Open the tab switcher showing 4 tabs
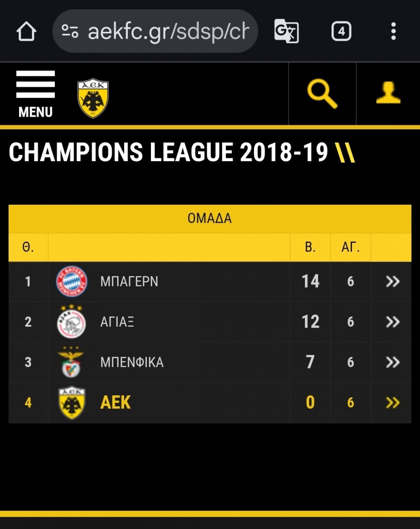The image size is (420, 529). pyautogui.click(x=341, y=32)
